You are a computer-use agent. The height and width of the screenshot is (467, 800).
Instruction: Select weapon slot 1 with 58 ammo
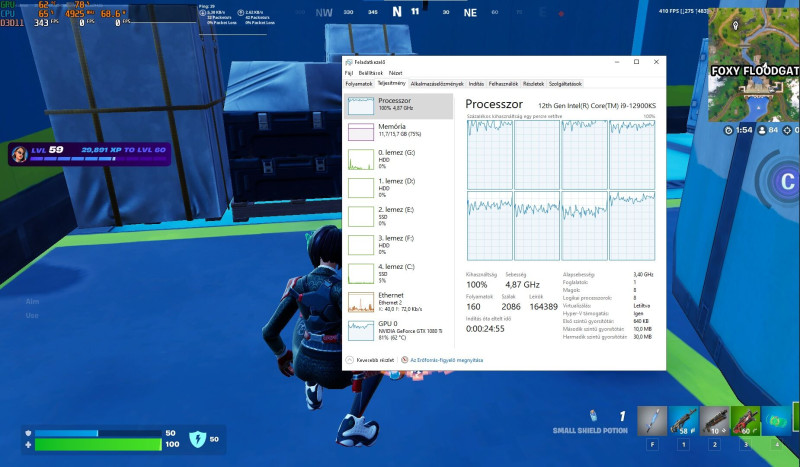(x=683, y=421)
